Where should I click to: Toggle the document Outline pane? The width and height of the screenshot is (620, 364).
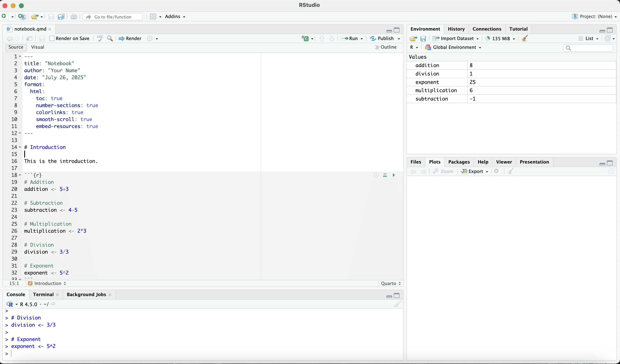pyautogui.click(x=386, y=47)
